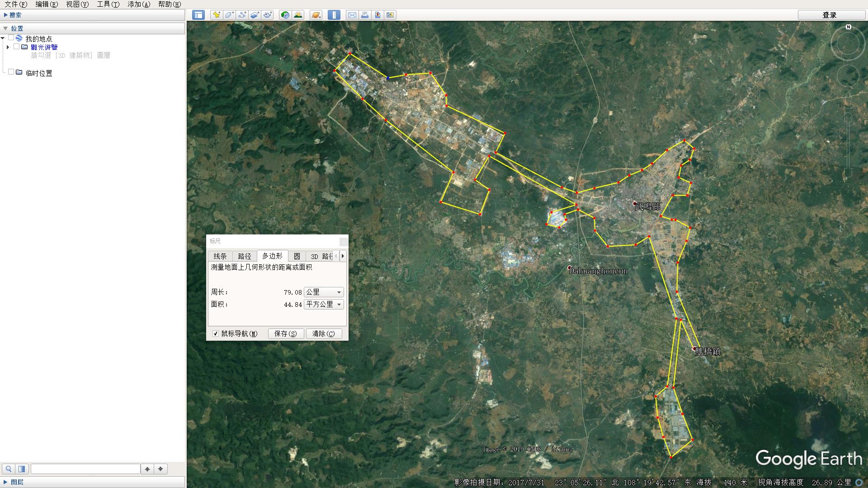Click the Email envelope icon
The image size is (868, 488).
pos(352,15)
